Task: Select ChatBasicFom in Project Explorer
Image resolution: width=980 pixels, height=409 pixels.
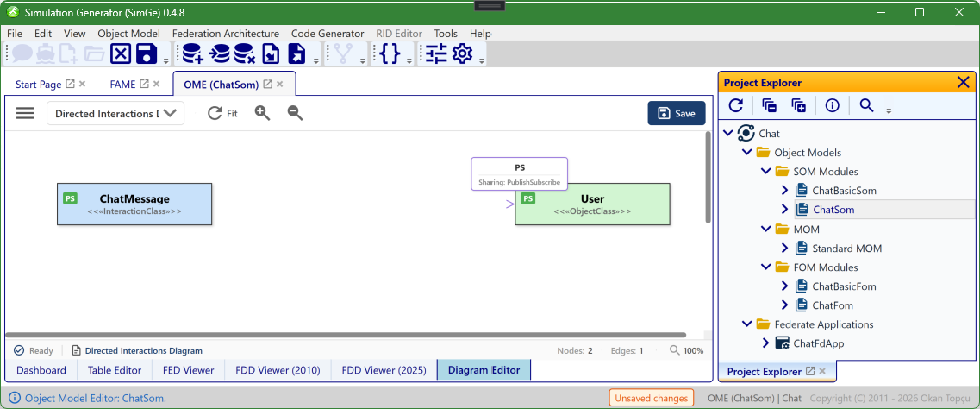Action: tap(844, 286)
